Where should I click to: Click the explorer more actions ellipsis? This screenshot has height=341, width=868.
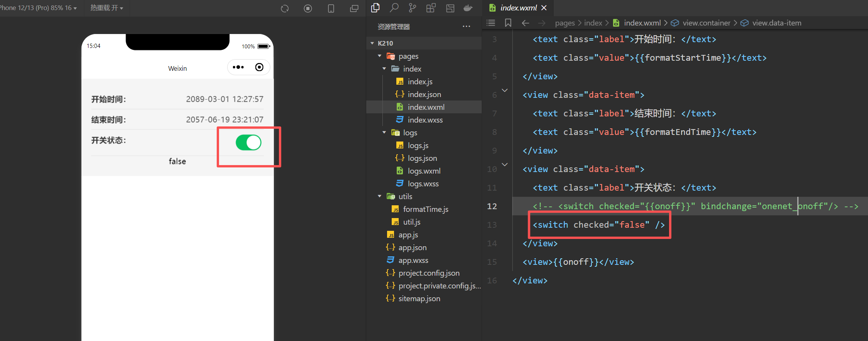pyautogui.click(x=467, y=27)
